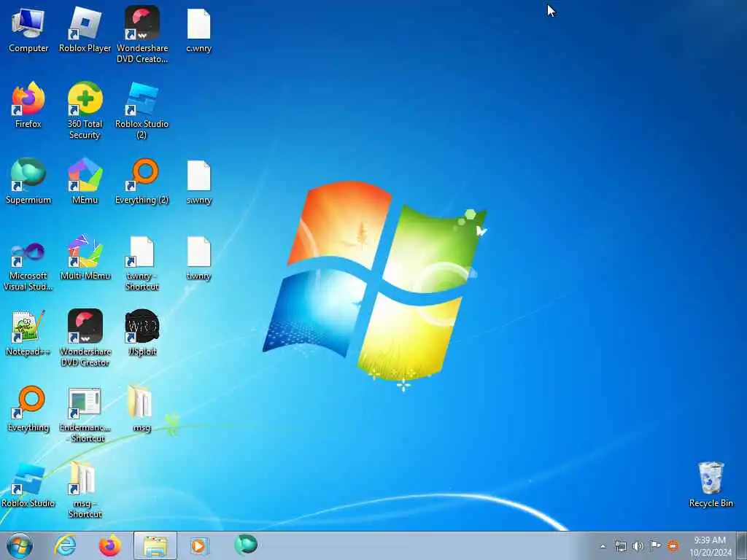
Task: Select the Roblox Player shortcut
Action: (85, 29)
